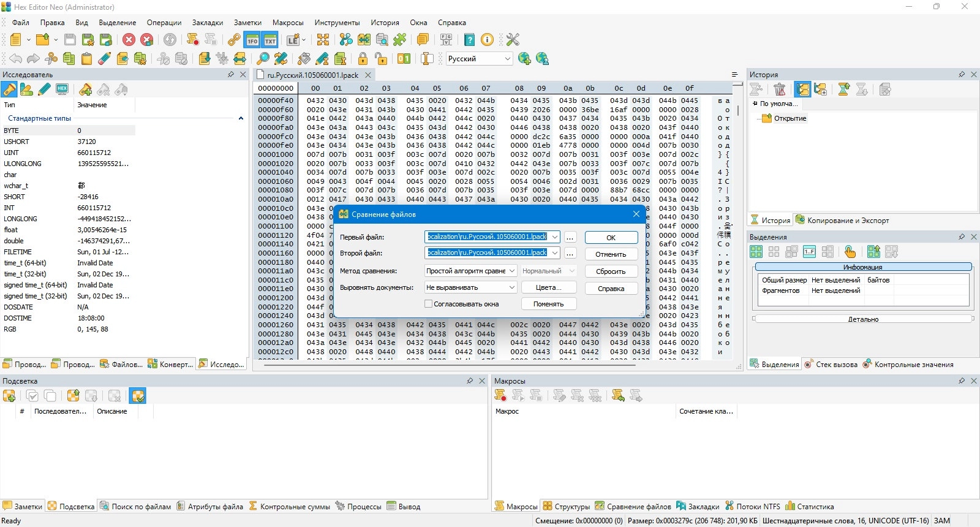Open the Русский language dropdown in toolbar
Screen dimensions: 980x527
(479, 59)
